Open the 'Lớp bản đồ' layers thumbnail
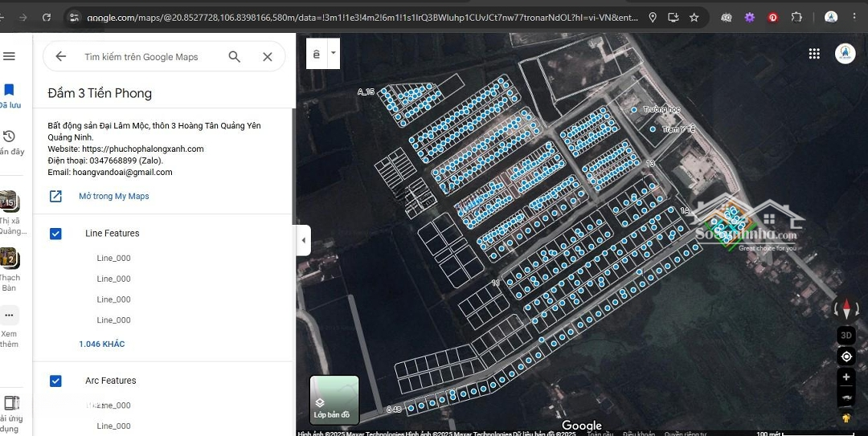The image size is (868, 436). 334,400
